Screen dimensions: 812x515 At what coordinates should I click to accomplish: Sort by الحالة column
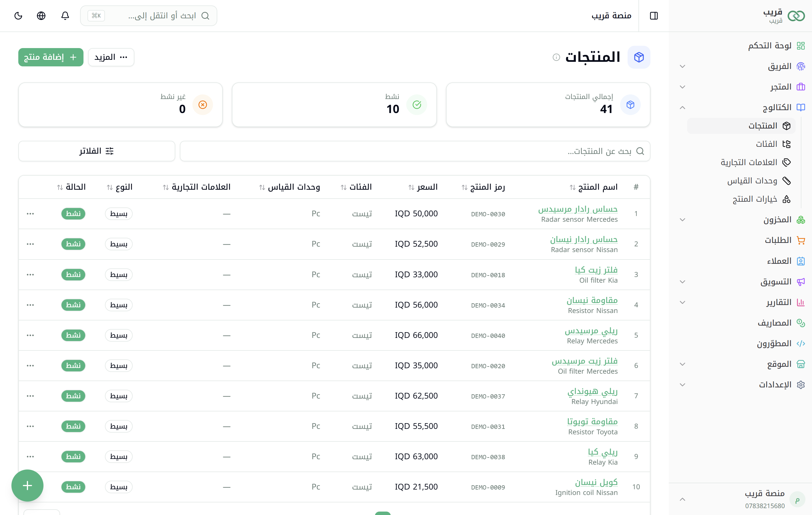[x=71, y=187]
